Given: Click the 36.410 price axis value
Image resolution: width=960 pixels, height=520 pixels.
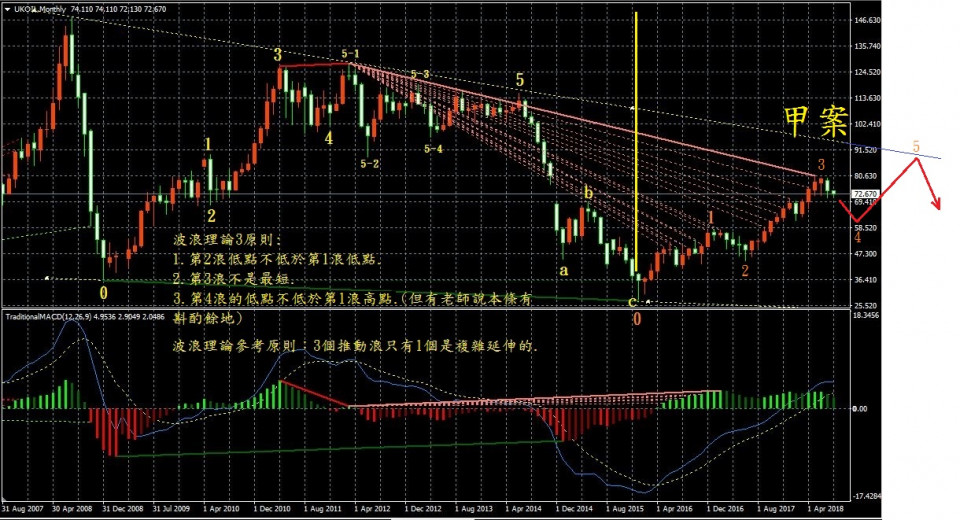Looking at the screenshot, I should click(867, 280).
